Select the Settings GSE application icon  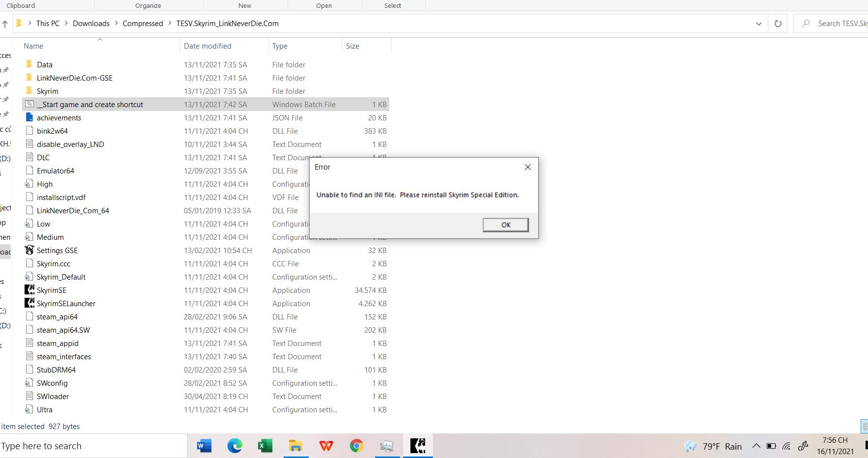point(29,251)
